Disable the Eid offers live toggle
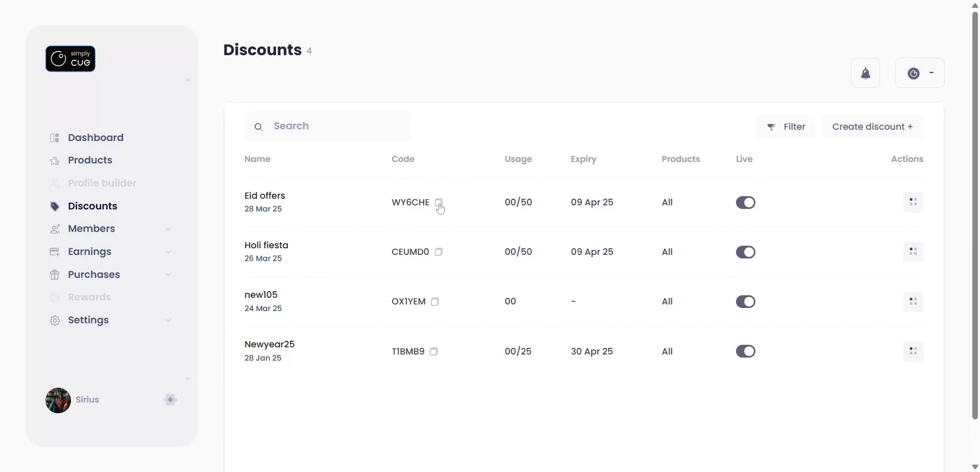Image resolution: width=980 pixels, height=472 pixels. click(x=745, y=203)
